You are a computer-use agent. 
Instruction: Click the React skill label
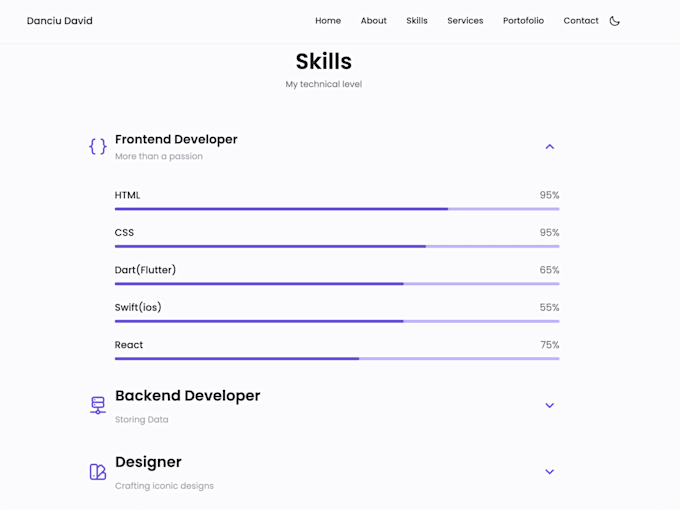click(129, 345)
